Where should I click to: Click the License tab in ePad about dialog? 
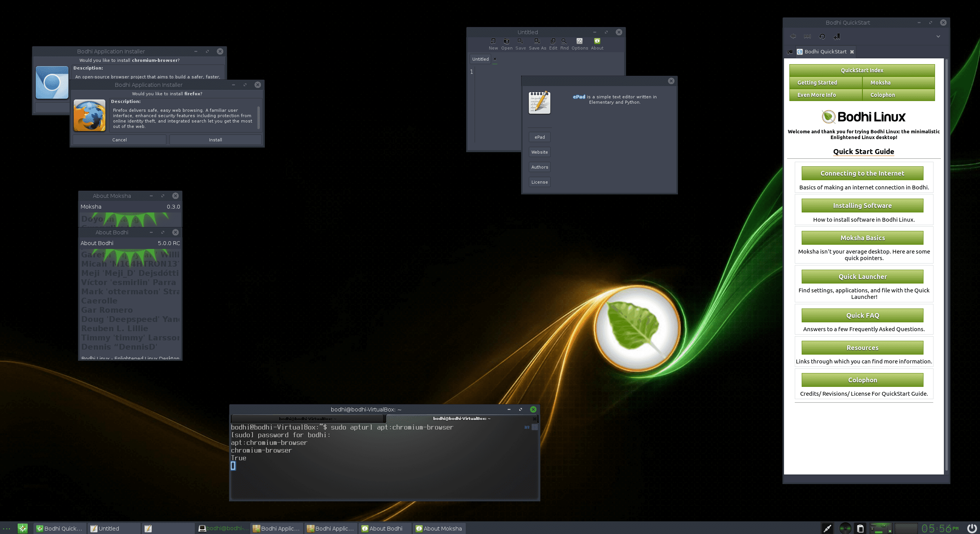click(539, 181)
